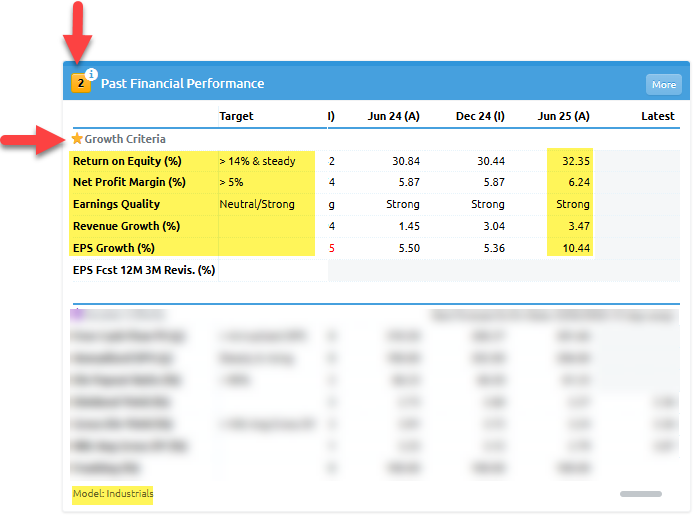Click EPS Fcst 12M 3M Revis. (%) label

tap(144, 270)
